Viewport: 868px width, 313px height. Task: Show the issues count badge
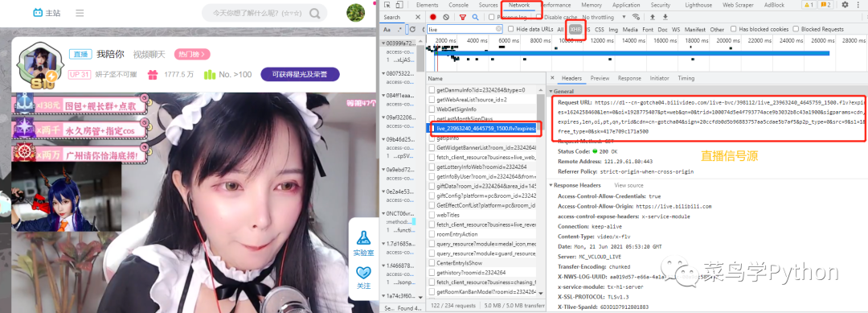[825, 5]
